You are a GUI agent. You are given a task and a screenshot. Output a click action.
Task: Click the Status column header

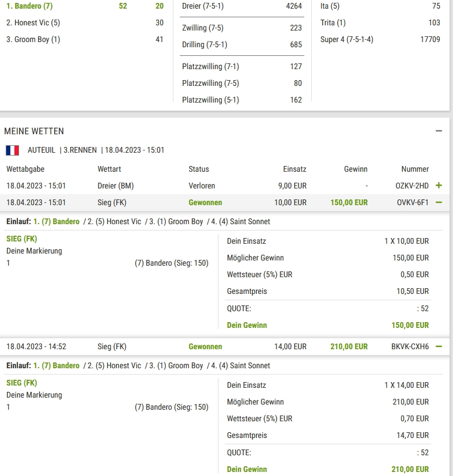point(199,169)
